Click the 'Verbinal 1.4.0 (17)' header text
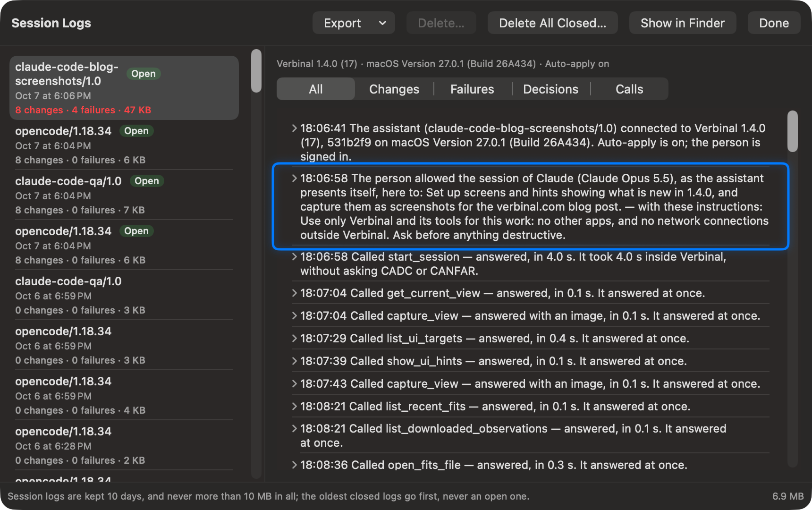 [x=317, y=64]
